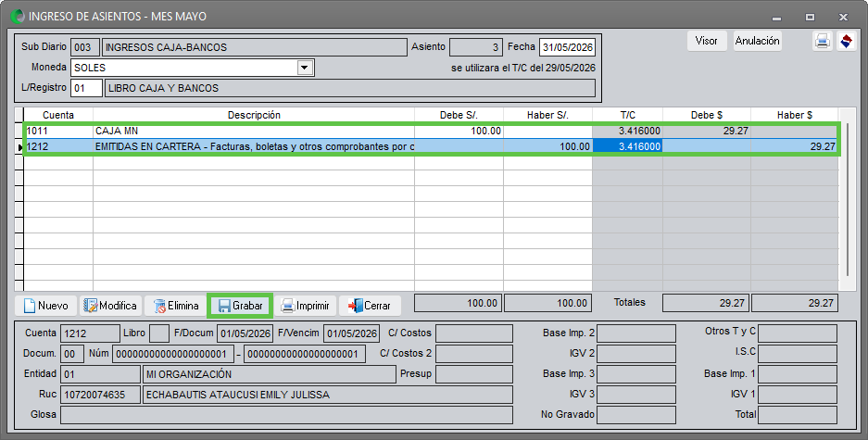This screenshot has width=868, height=440.
Task: Click the Debe S/. column header
Action: tap(459, 115)
